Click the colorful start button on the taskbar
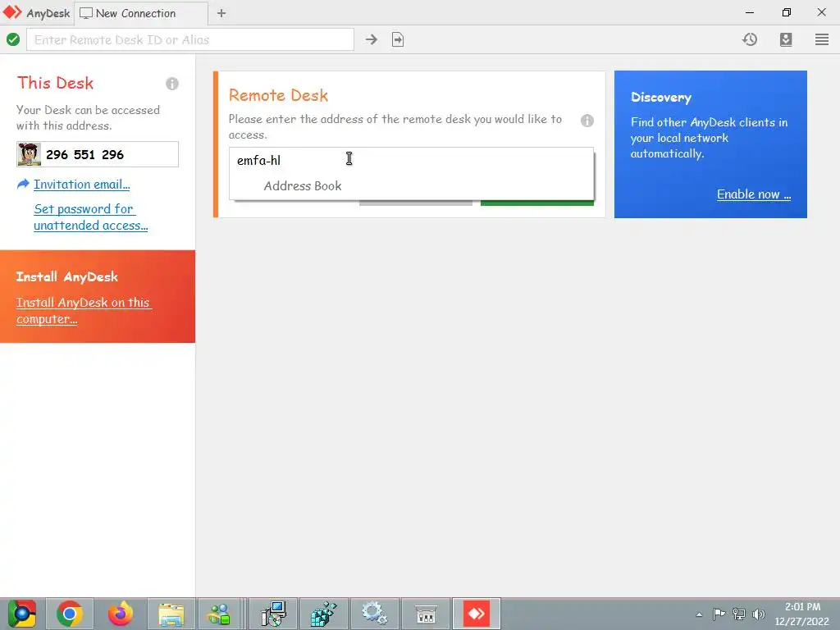 click(22, 614)
